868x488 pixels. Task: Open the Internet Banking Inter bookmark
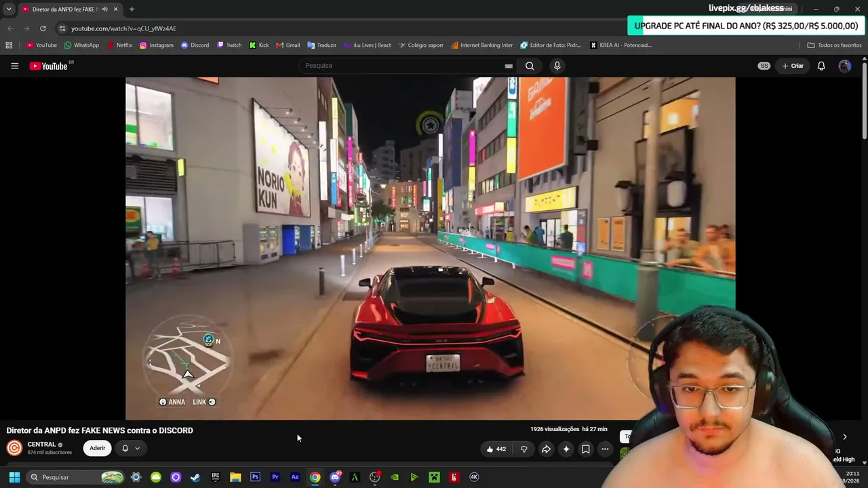tap(481, 45)
